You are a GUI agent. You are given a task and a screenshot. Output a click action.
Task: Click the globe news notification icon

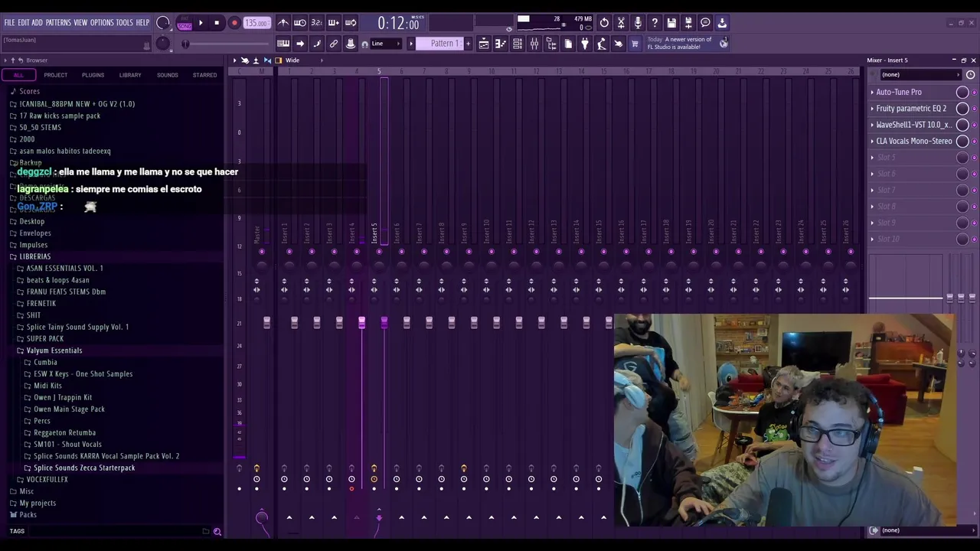(x=724, y=44)
